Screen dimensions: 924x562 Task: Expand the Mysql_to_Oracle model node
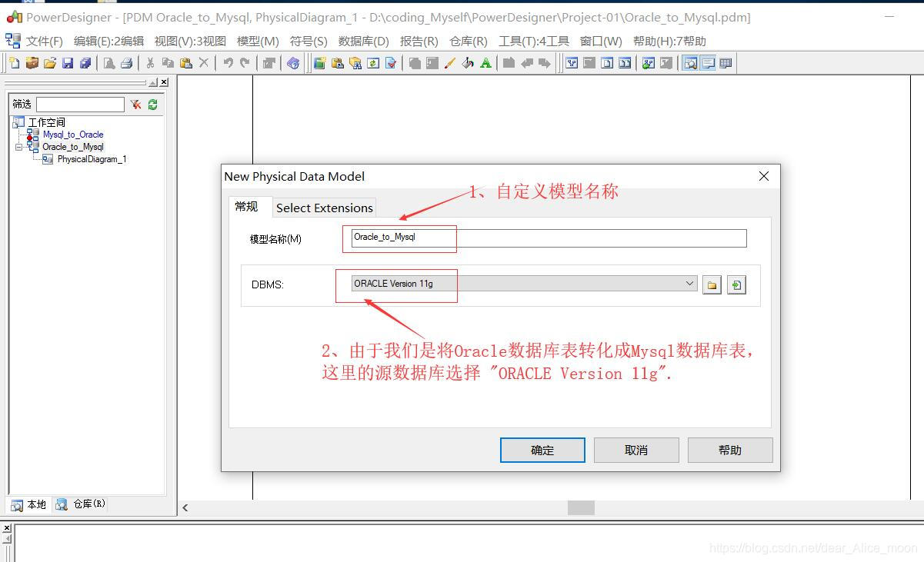[x=72, y=134]
